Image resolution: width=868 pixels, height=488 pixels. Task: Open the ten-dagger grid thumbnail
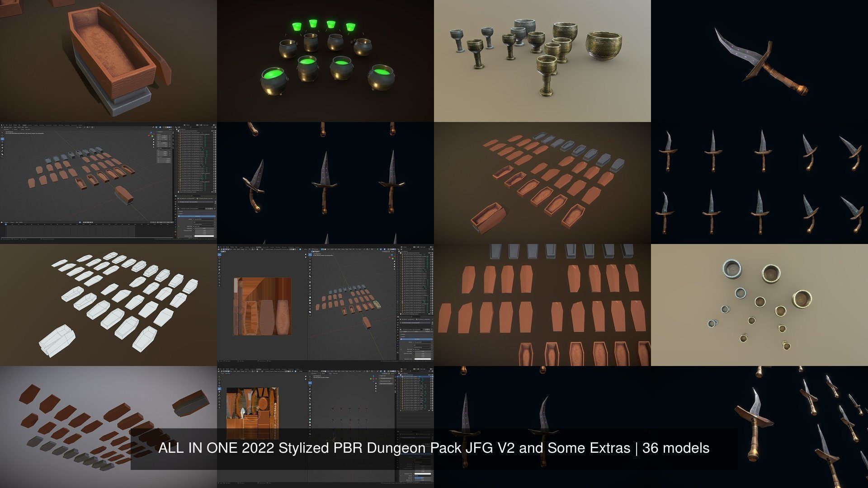tap(759, 183)
